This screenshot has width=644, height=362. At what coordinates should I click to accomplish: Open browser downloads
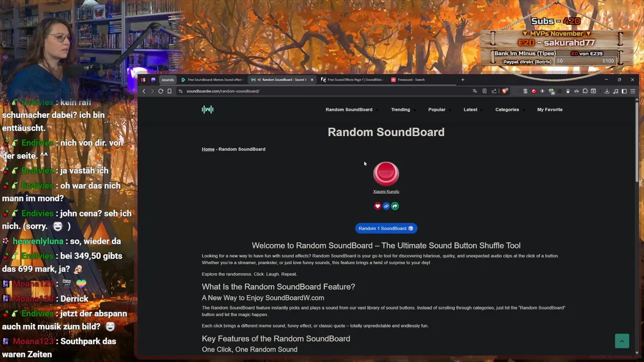pos(607,91)
